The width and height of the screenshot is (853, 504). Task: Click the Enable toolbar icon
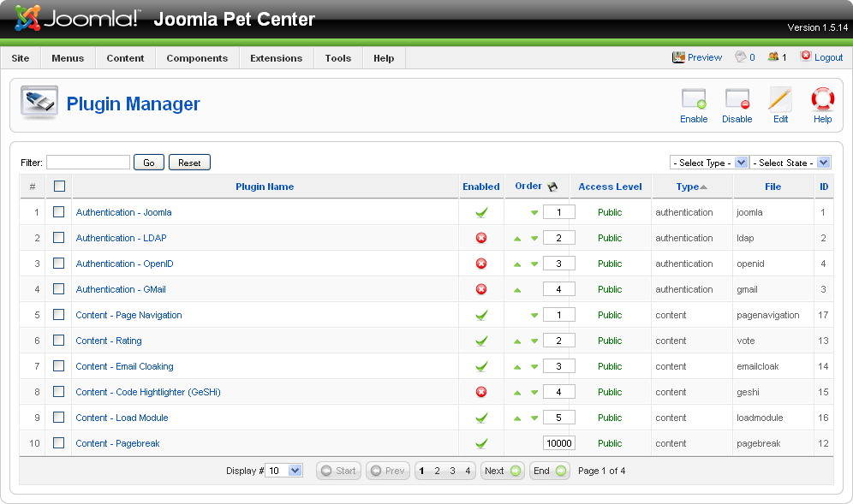694,99
